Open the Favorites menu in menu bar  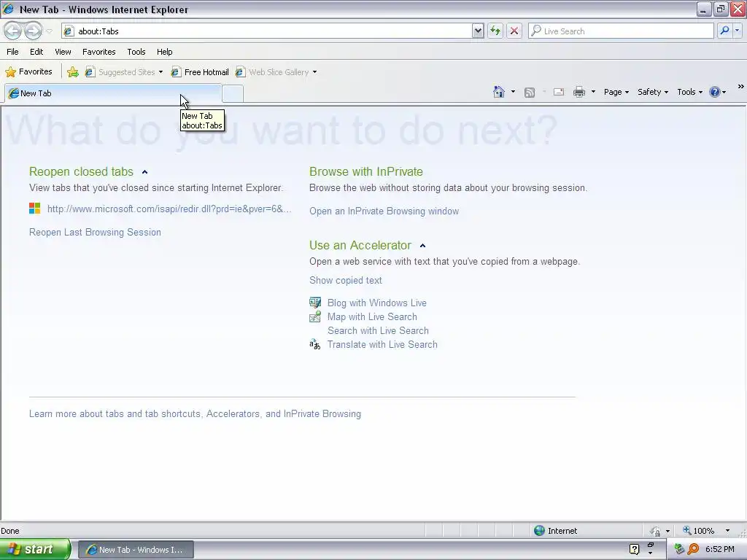99,52
